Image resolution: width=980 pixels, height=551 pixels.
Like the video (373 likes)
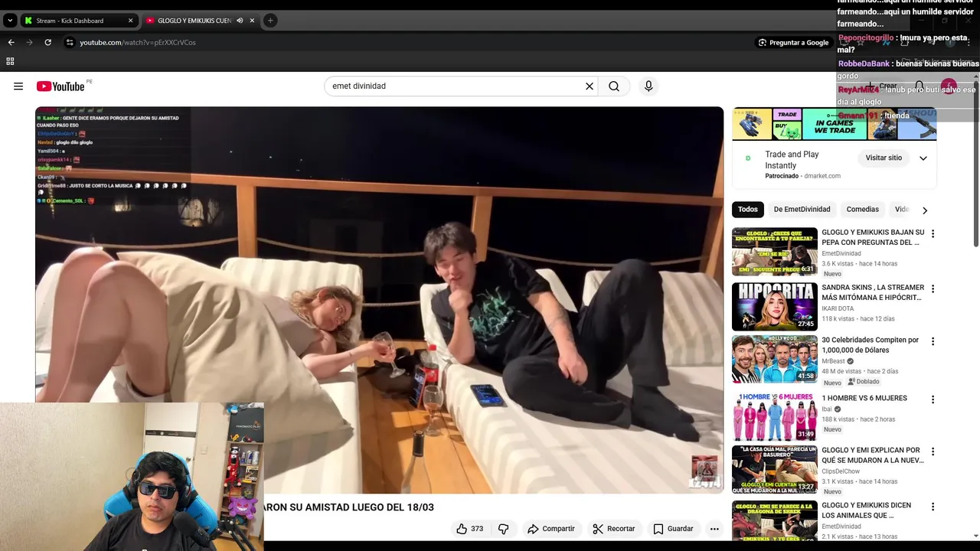click(470, 529)
